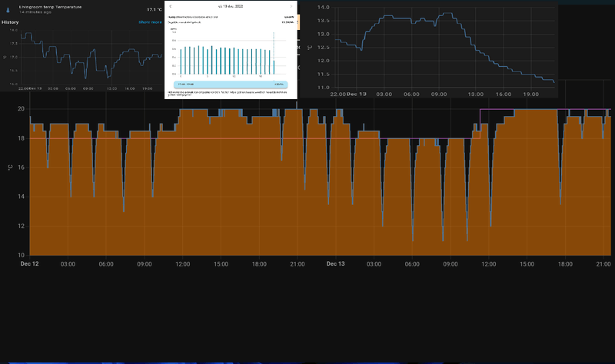
Task: Click the thermometer icon beside Livingroom temp
Action: 8,10
